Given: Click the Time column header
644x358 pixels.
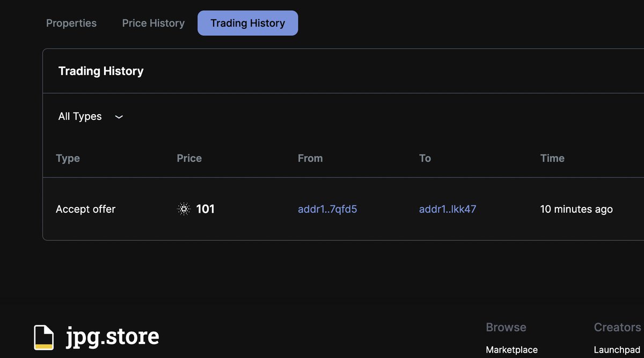Looking at the screenshot, I should 552,158.
